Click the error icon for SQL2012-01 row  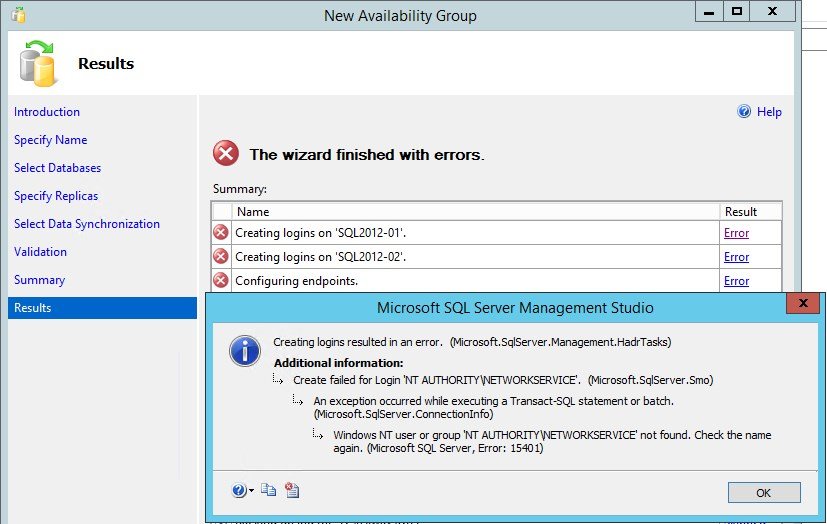[x=221, y=233]
